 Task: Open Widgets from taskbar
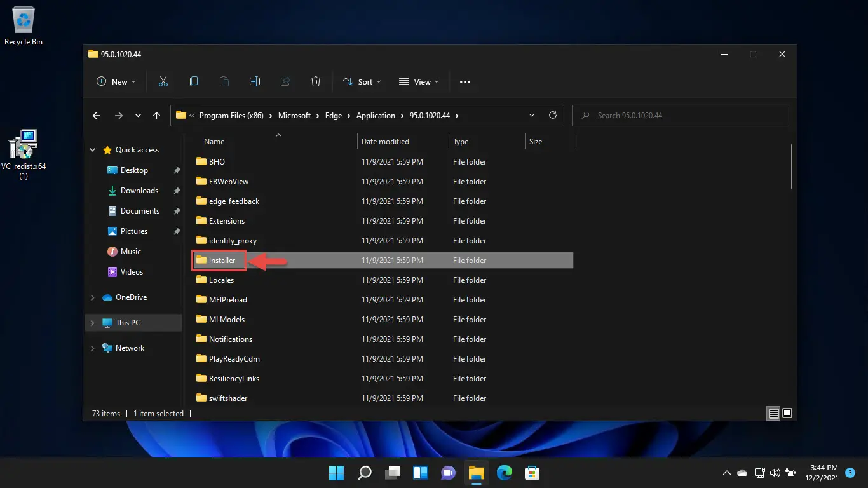(x=421, y=473)
